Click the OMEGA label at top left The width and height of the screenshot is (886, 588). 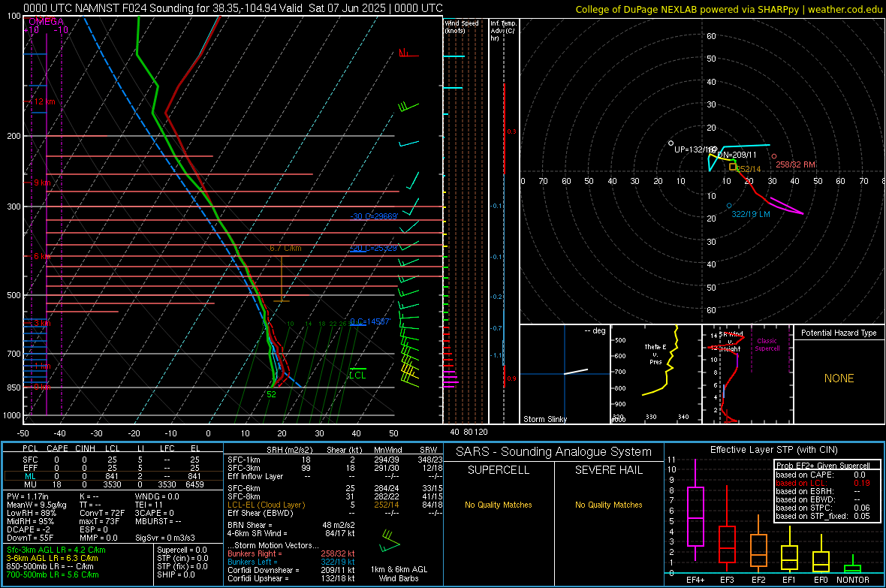point(46,21)
